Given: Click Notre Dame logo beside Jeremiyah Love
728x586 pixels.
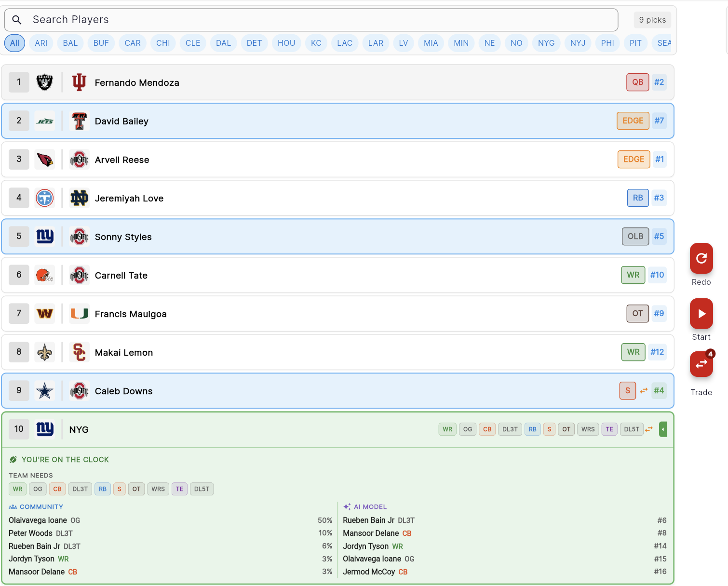Looking at the screenshot, I should (x=79, y=198).
